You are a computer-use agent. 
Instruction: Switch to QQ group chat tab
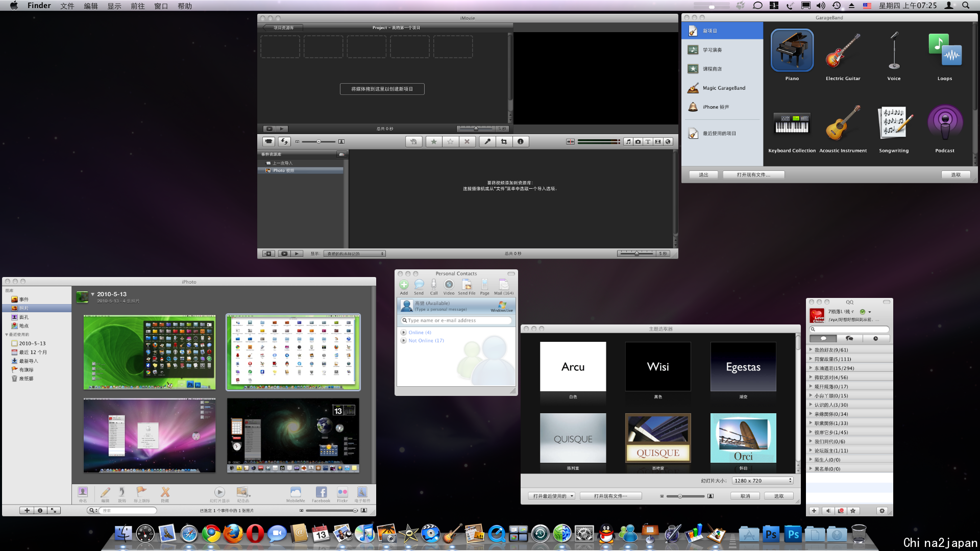pyautogui.click(x=849, y=339)
